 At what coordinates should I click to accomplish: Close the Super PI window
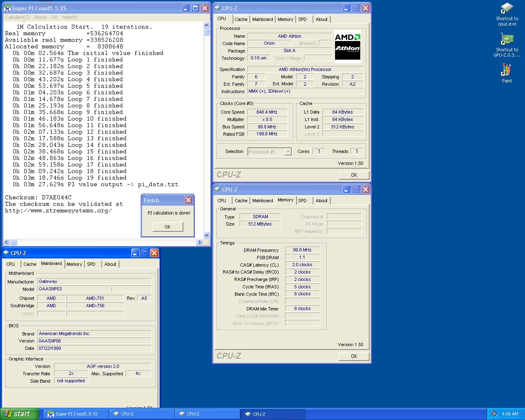coord(205,8)
